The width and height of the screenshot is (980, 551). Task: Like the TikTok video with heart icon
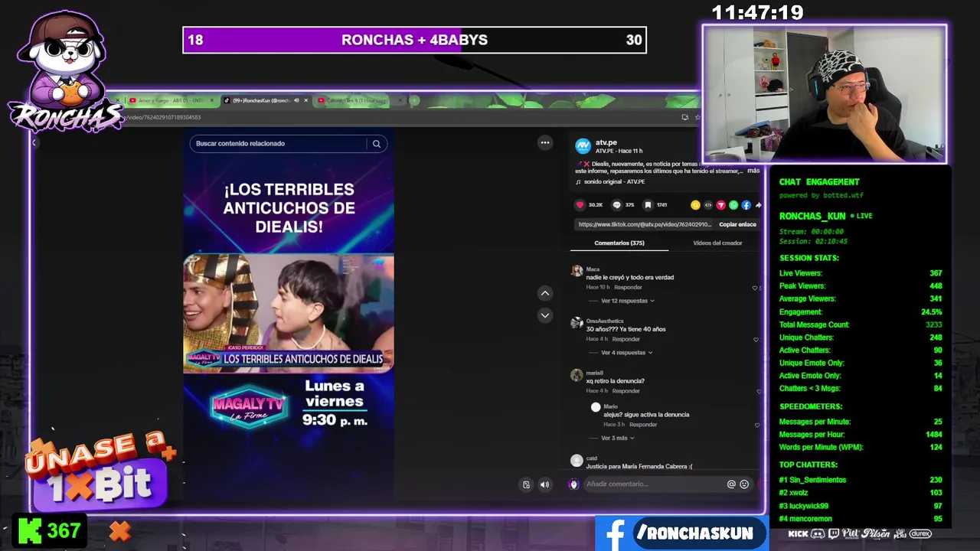[x=580, y=205]
